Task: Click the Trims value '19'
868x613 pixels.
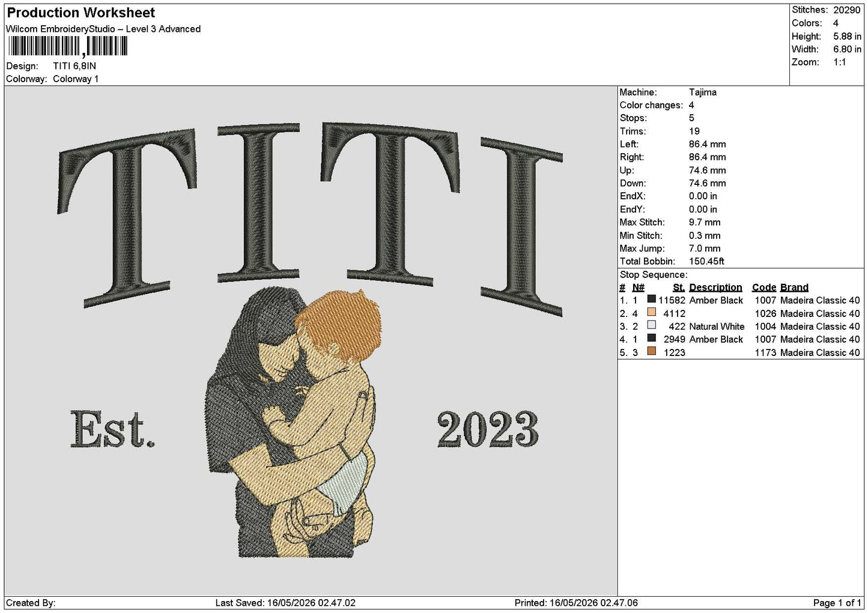Action: coord(694,131)
